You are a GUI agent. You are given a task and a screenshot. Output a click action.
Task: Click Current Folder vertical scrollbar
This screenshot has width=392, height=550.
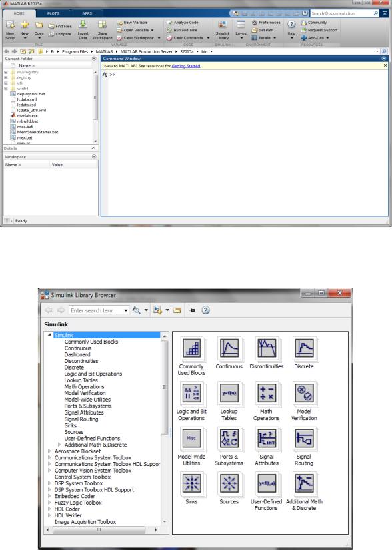coord(95,97)
